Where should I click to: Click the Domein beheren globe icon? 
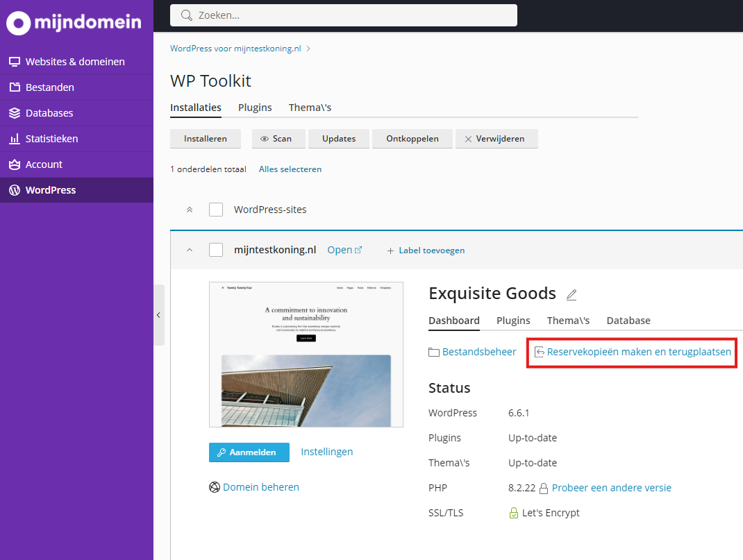tap(215, 487)
